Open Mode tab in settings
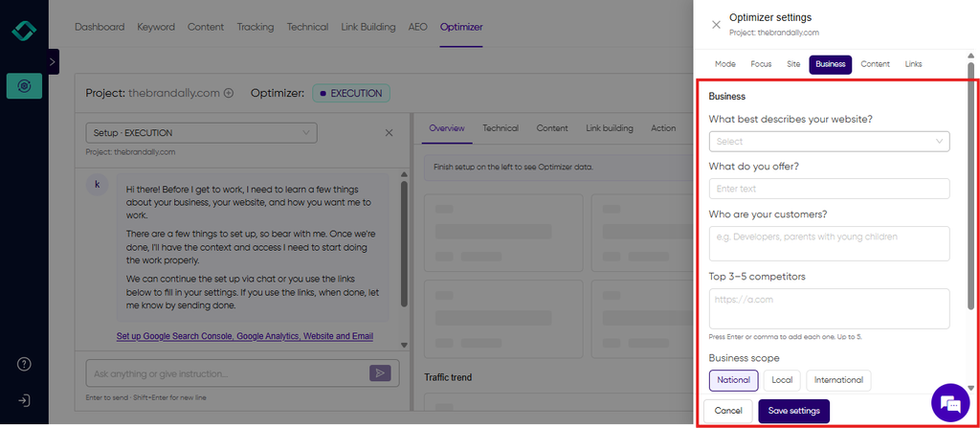The height and width of the screenshot is (428, 980). coord(725,64)
